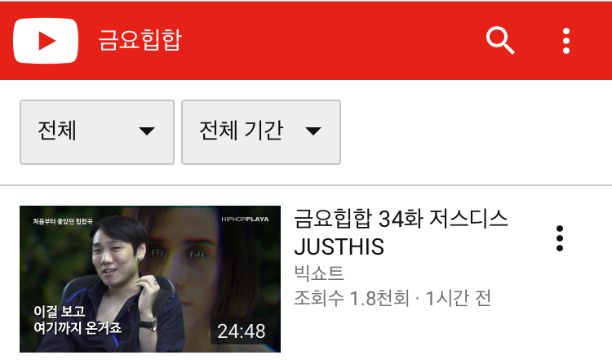Image resolution: width=612 pixels, height=364 pixels.
Task: Play the JUSTHIS interview video thumbnail
Action: click(x=150, y=279)
